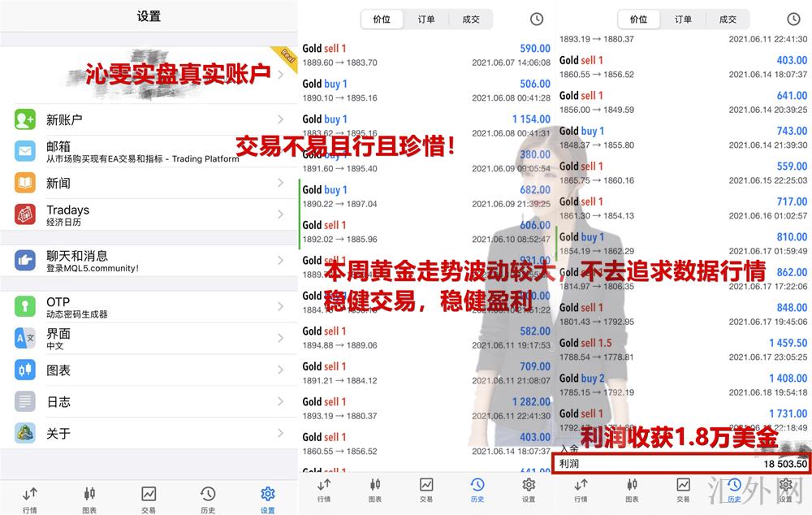Select 订单 tab in middle screen

(426, 19)
